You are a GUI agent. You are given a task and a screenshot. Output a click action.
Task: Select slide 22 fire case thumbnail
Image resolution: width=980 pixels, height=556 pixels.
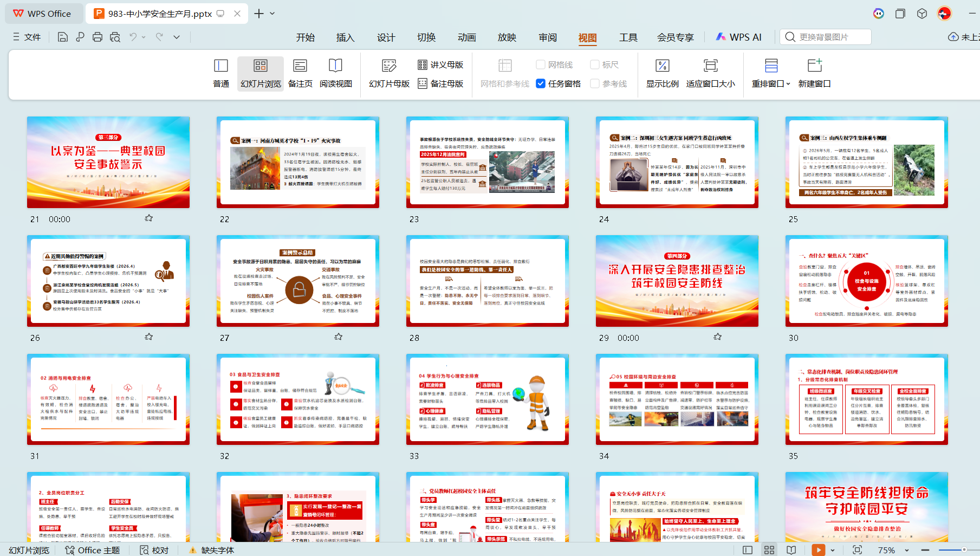(298, 162)
